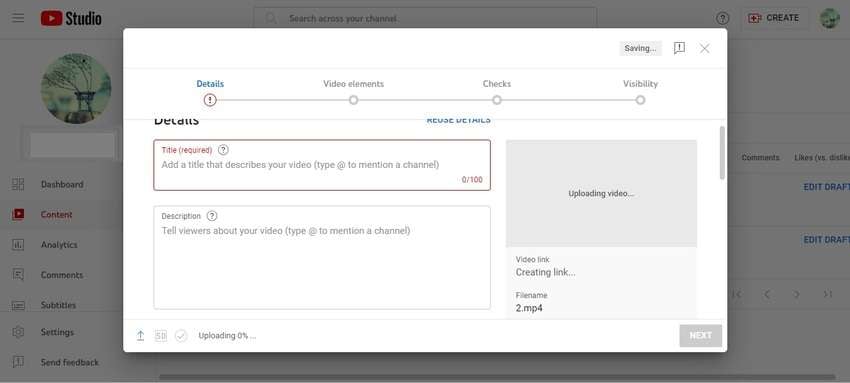Focus the Title required input field
This screenshot has width=850, height=383.
322,165
